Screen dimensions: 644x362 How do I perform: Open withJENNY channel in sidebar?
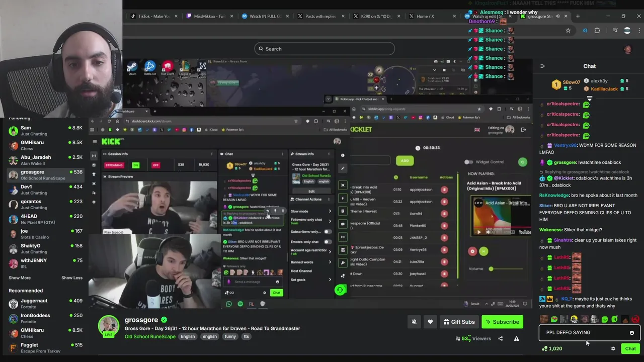[45, 263]
